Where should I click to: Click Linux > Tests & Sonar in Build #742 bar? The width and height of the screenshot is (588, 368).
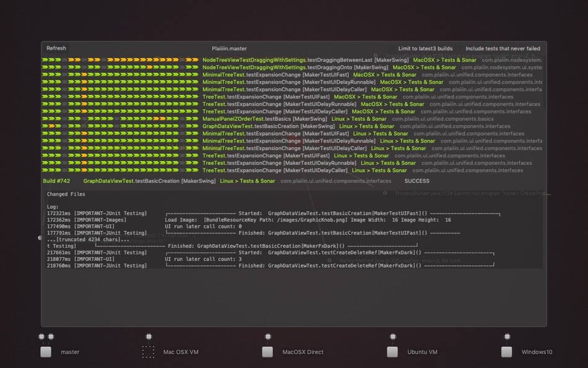click(x=248, y=181)
